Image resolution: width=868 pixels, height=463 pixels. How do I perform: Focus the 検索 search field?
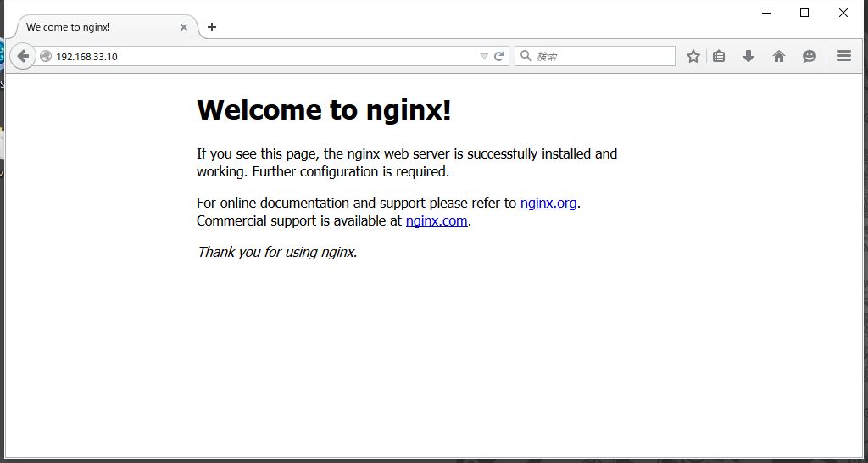[595, 56]
